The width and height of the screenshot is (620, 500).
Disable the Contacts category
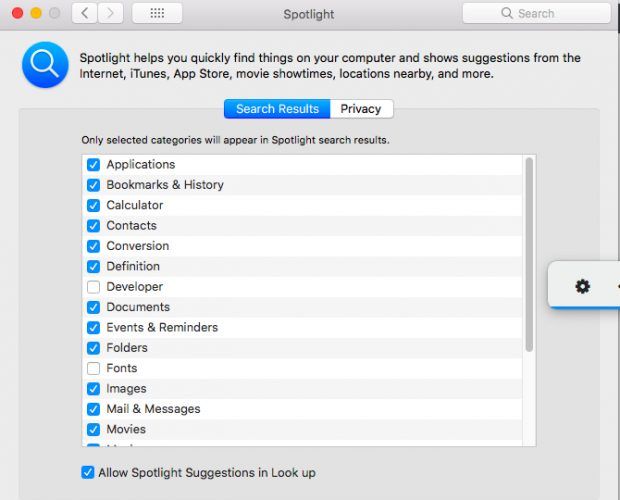point(93,226)
